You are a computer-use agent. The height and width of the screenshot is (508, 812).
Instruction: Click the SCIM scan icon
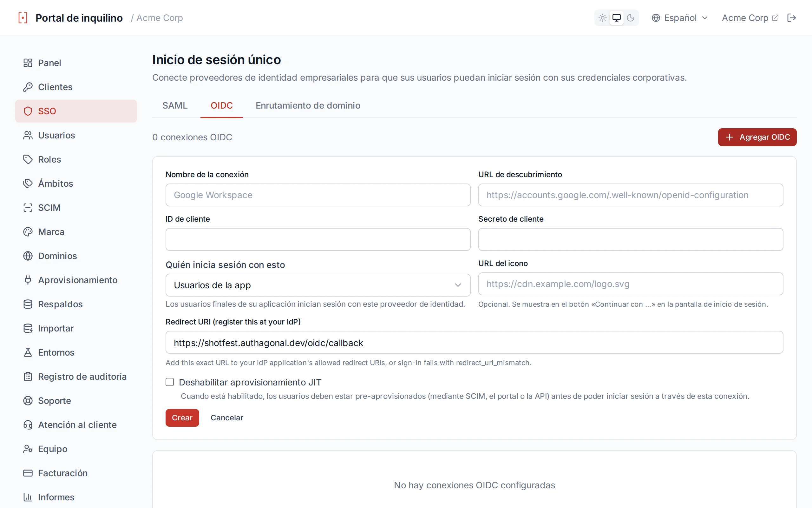pyautogui.click(x=28, y=208)
